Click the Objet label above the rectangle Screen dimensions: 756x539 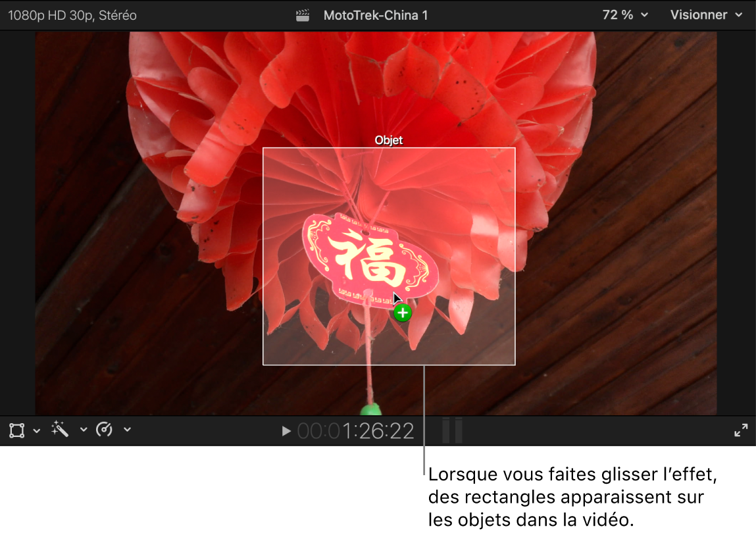pyautogui.click(x=388, y=140)
